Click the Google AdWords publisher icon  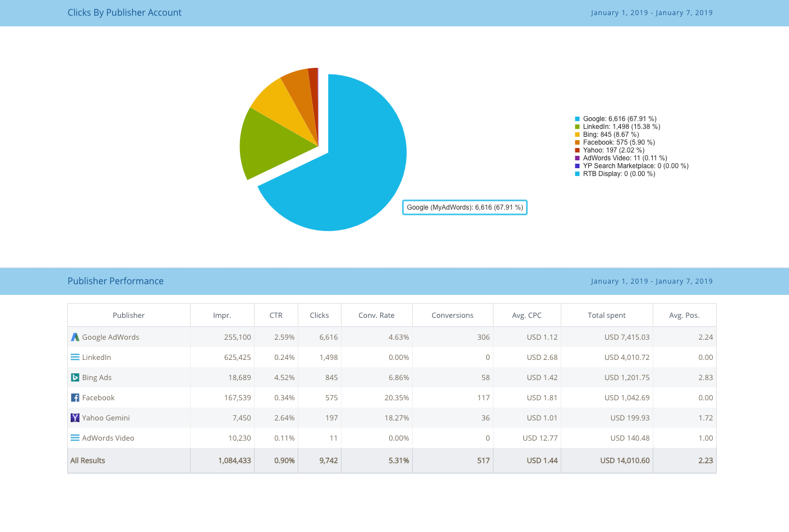(x=75, y=337)
